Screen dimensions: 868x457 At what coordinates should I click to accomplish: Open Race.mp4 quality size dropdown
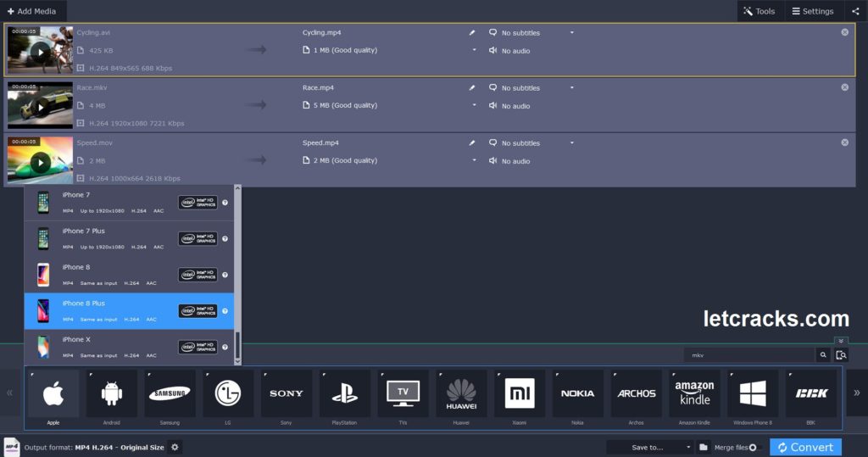(474, 104)
